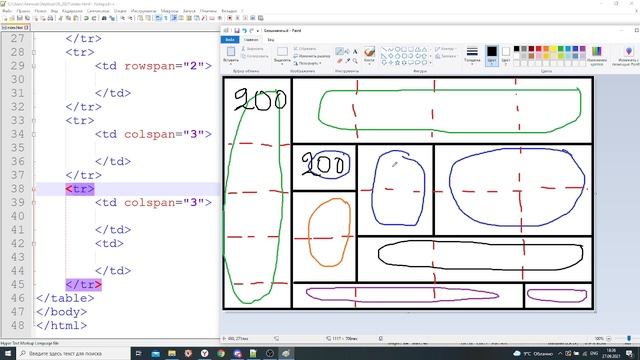The height and width of the screenshot is (360, 640).
Task: Click Redo icon in Notepad++ toolbar
Action: [x=93, y=18]
